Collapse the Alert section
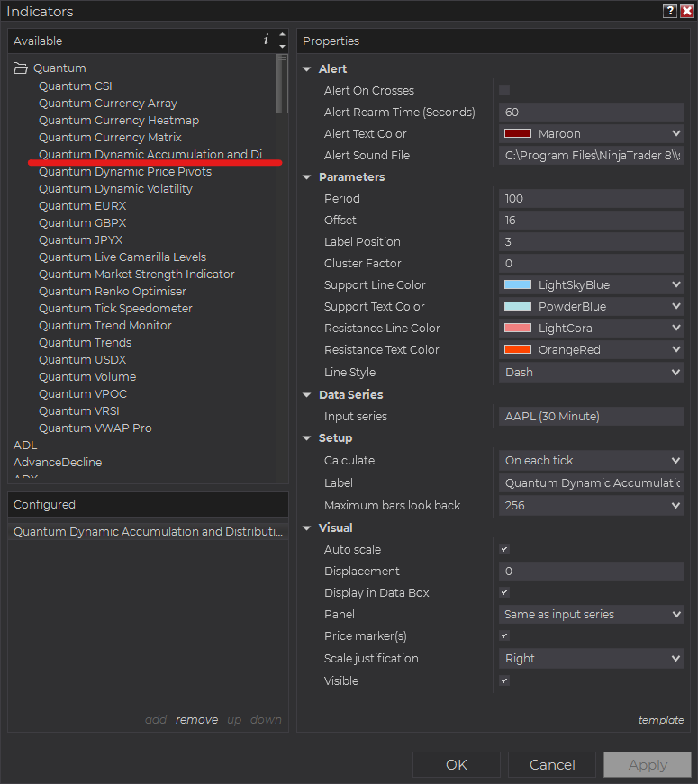698x784 pixels. tap(307, 69)
